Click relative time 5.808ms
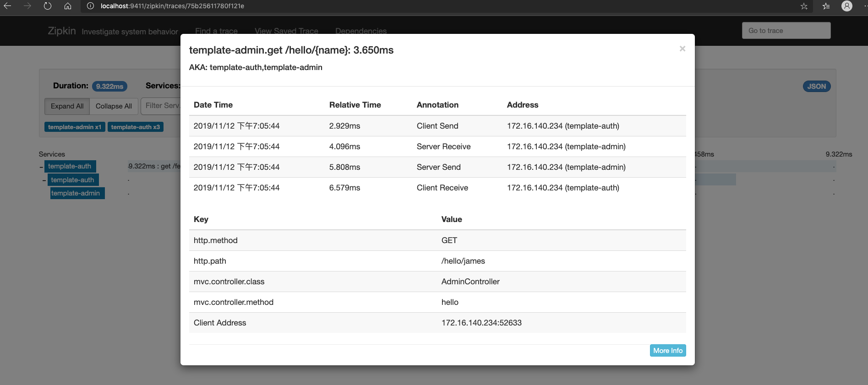This screenshot has height=385, width=868. [x=345, y=167]
